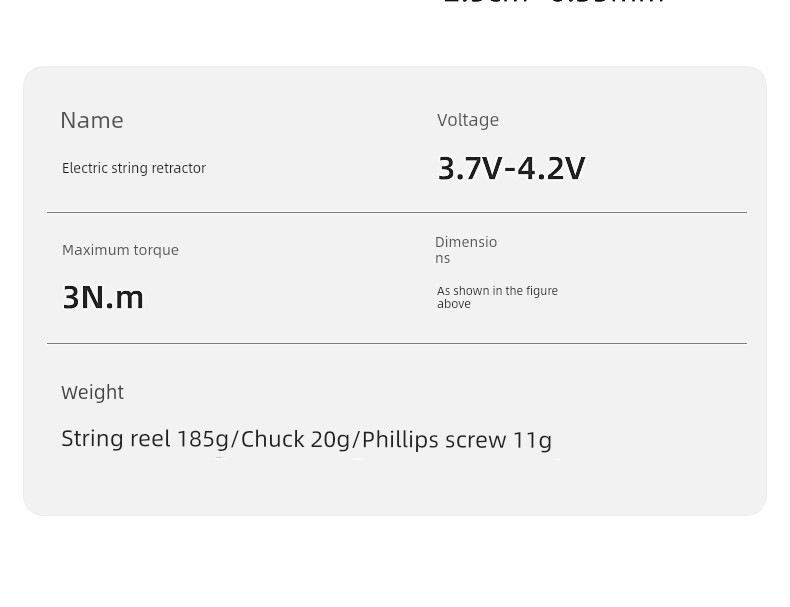Click the Name label
Viewport: 790px width, 607px height.
tap(92, 120)
